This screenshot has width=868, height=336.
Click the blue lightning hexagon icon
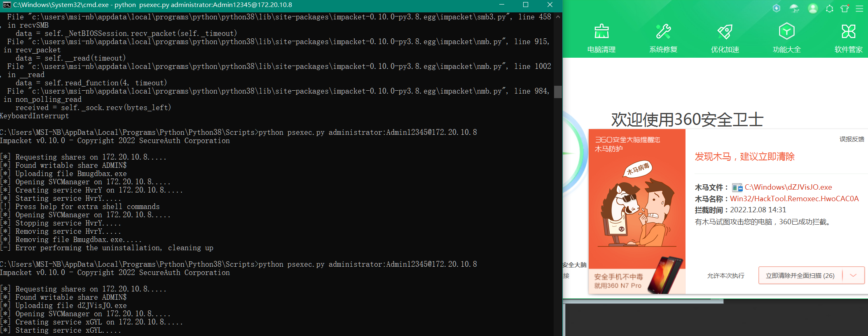pos(777,8)
